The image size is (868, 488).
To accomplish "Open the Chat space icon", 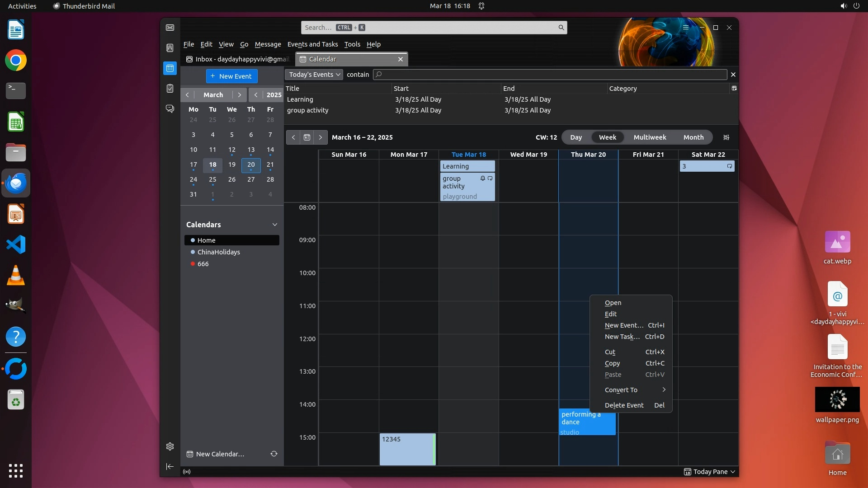I will point(170,109).
